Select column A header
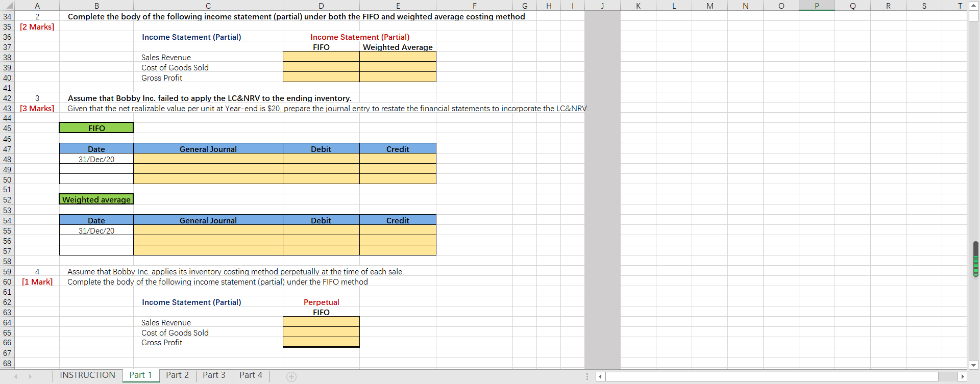Screen dimensions: 980x384 37,6
